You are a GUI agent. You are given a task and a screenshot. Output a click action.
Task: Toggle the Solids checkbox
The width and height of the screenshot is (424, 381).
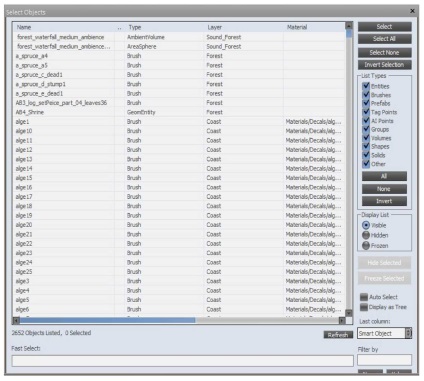(x=366, y=155)
